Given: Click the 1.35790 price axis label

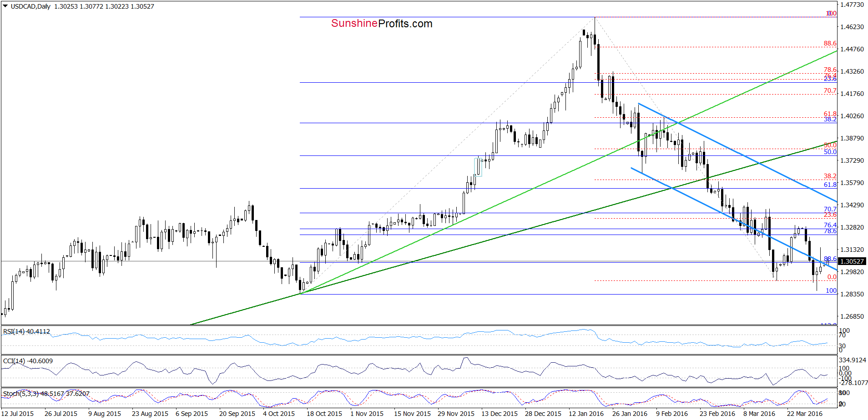Looking at the screenshot, I should point(852,183).
